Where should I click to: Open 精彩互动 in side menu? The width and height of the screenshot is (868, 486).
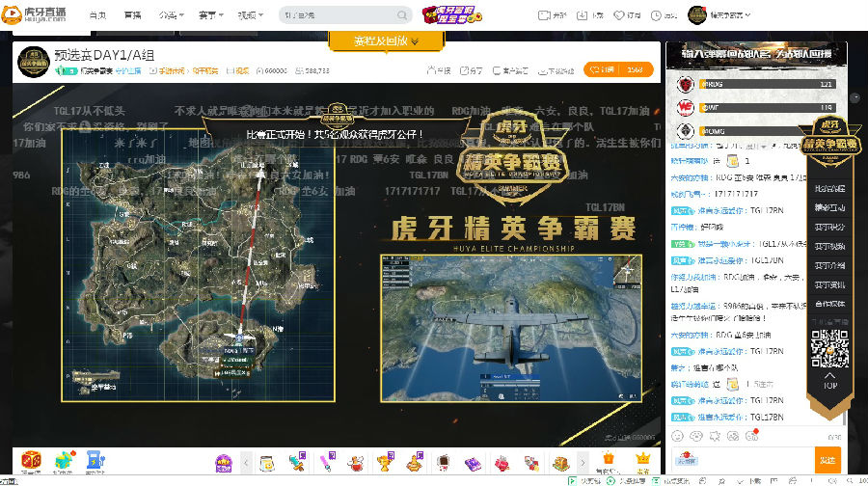(829, 207)
